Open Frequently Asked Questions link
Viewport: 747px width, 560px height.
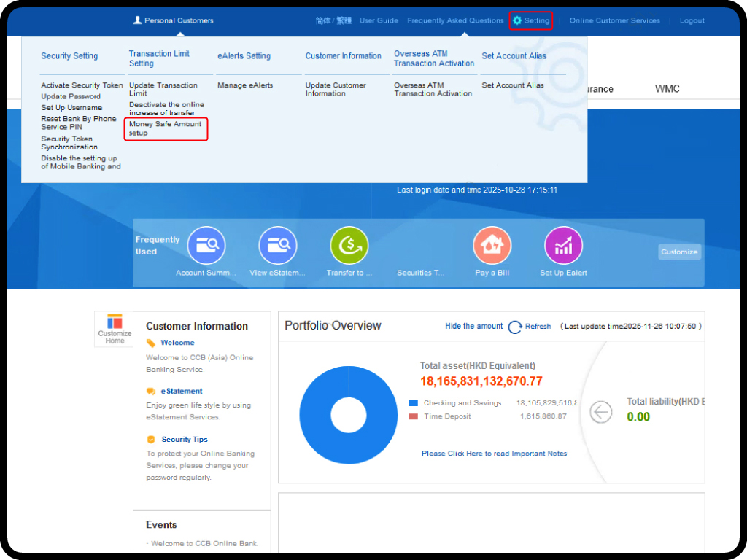pos(455,20)
